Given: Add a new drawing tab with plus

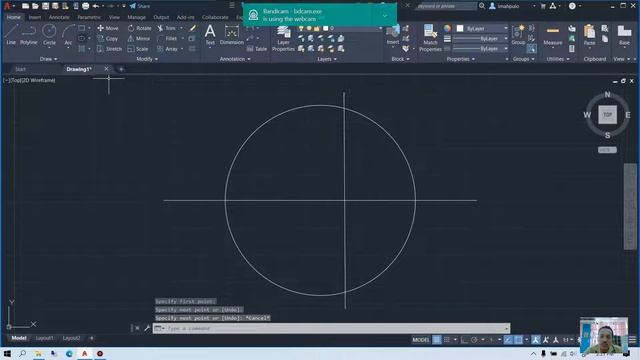Looking at the screenshot, I should [121, 69].
